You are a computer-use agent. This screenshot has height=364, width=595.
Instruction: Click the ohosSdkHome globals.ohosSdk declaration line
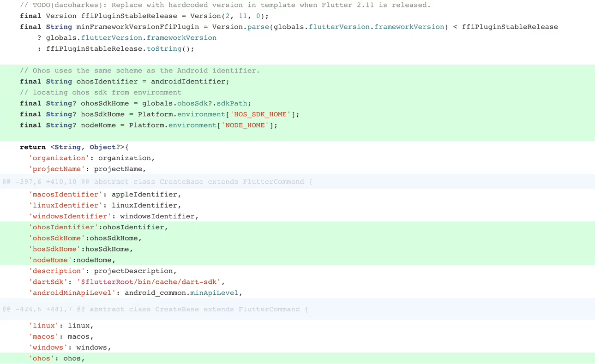pos(136,103)
